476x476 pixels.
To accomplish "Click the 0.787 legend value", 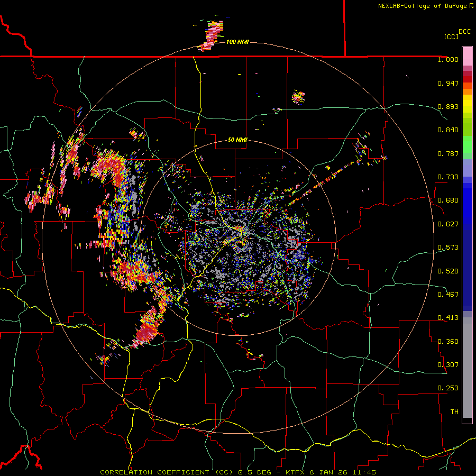I will point(448,153).
